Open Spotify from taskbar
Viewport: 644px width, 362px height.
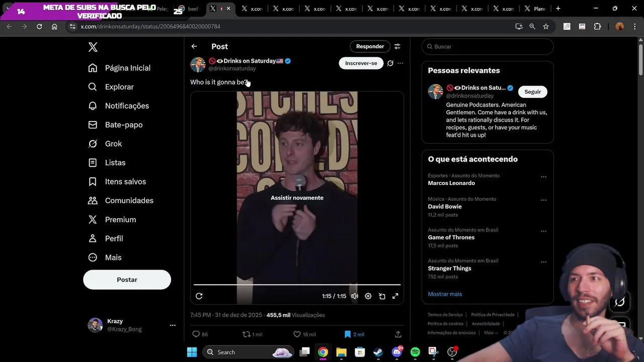pos(415,352)
